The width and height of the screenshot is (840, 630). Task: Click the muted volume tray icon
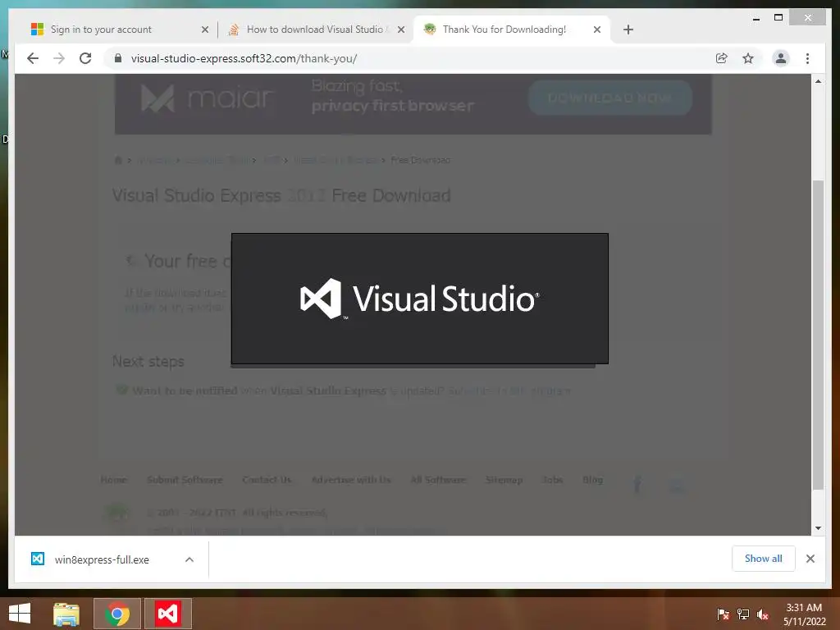click(x=763, y=614)
